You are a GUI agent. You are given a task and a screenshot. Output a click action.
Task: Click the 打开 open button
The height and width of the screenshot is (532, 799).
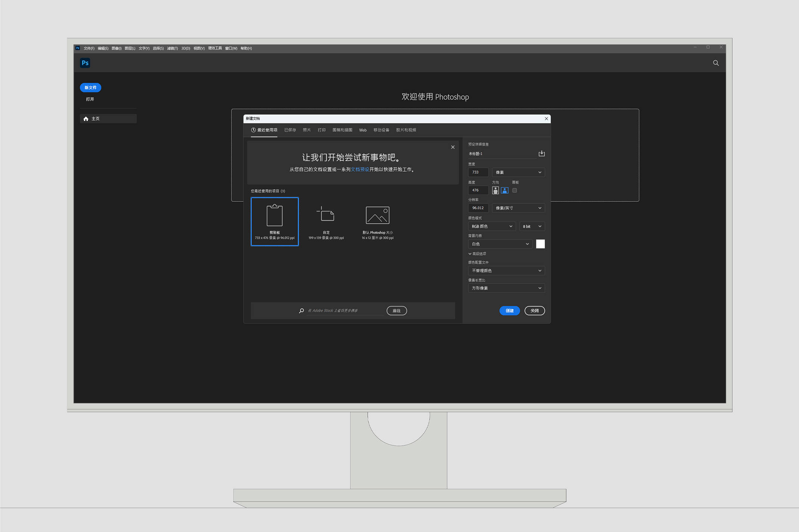pos(90,99)
